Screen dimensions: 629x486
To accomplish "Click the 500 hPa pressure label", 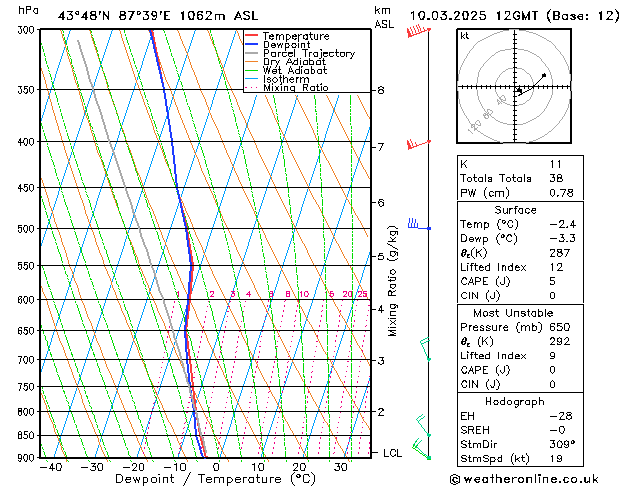I will pyautogui.click(x=28, y=229).
